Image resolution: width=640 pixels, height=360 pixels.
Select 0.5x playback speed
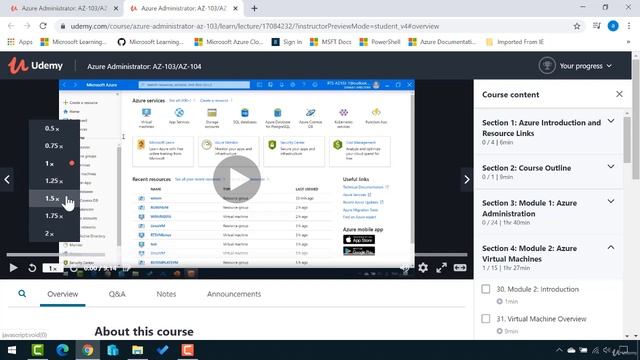(x=54, y=129)
